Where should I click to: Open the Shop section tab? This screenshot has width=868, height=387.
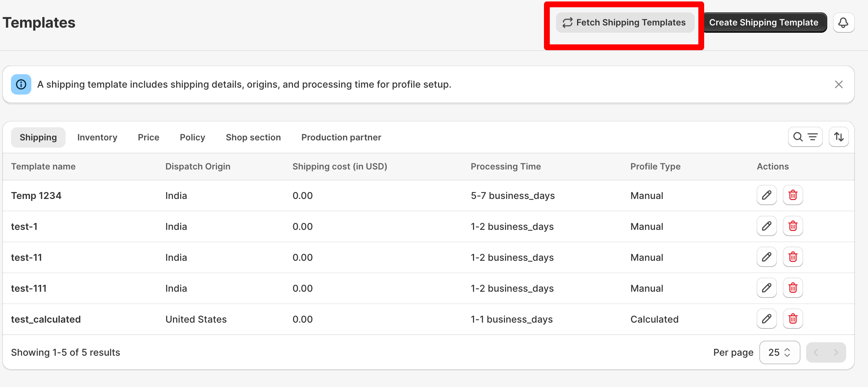[253, 137]
